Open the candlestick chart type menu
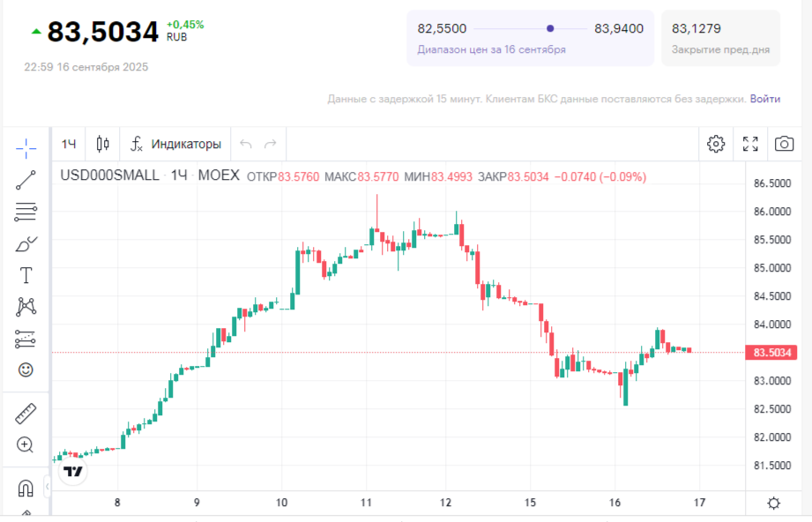The image size is (812, 522). tap(103, 144)
